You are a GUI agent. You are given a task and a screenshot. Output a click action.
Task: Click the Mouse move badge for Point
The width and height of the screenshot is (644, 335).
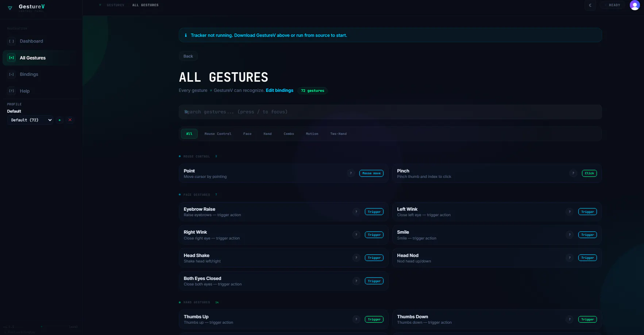[371, 174]
